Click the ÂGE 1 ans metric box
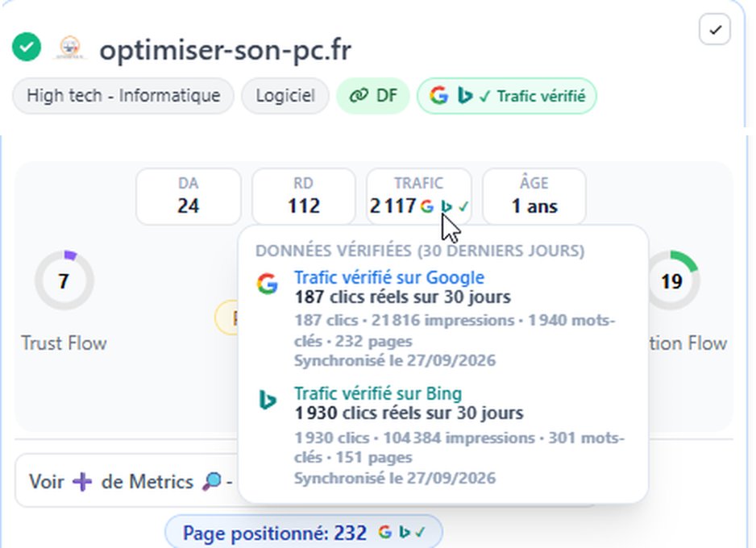Image resolution: width=756 pixels, height=548 pixels. 534,196
